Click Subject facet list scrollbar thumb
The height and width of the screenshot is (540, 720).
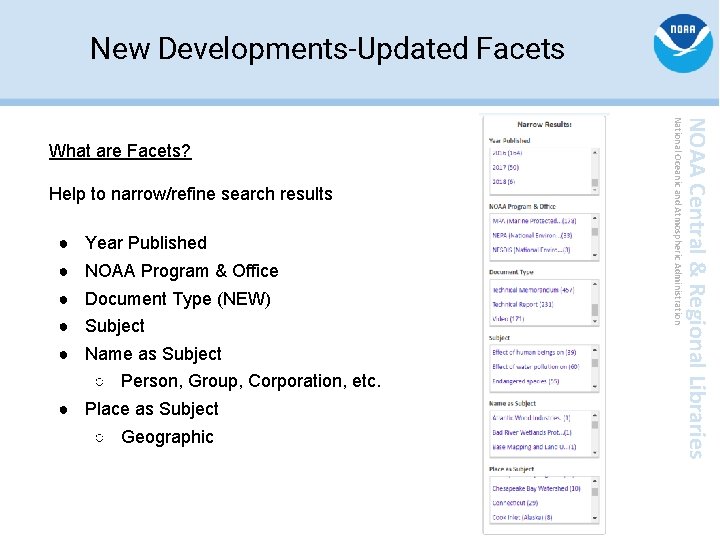tap(595, 363)
